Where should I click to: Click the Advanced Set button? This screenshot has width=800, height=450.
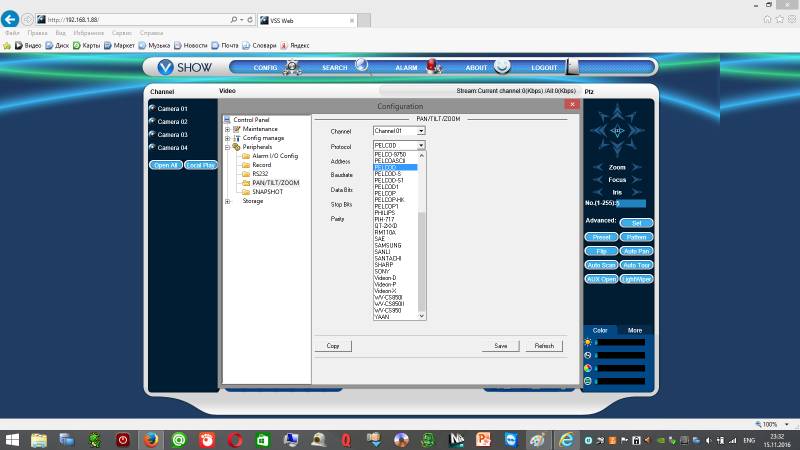[x=636, y=223]
